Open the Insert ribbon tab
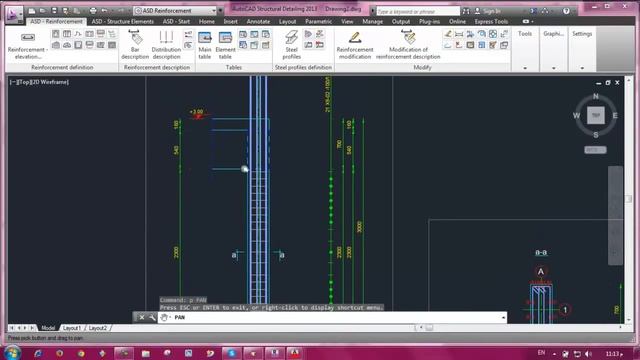 pyautogui.click(x=231, y=21)
